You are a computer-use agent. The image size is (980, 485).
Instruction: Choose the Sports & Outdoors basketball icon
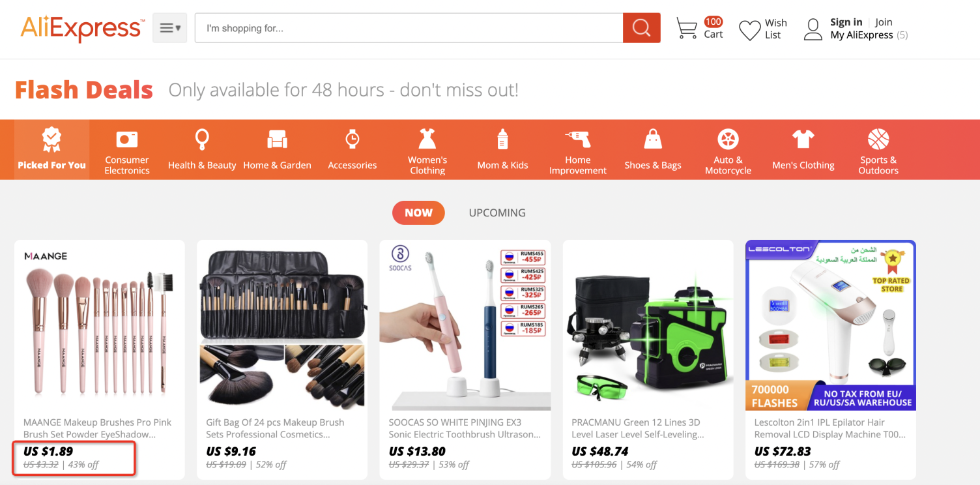coord(878,138)
